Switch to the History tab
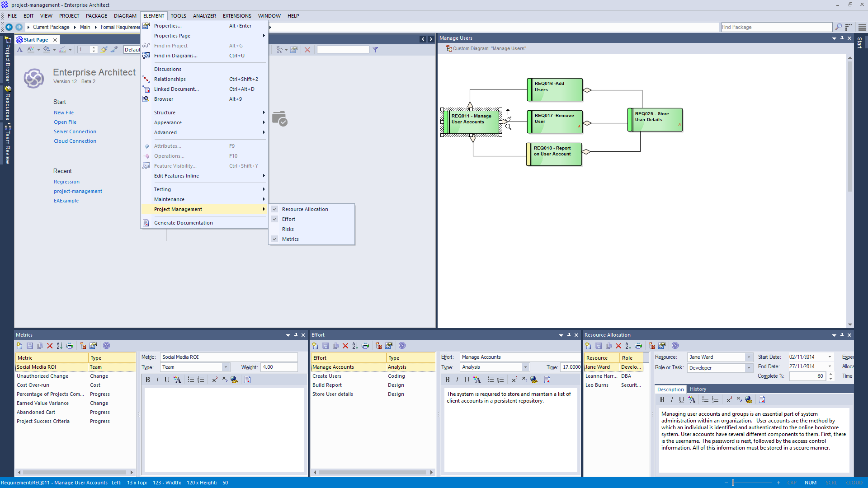The width and height of the screenshot is (868, 488). (698, 389)
